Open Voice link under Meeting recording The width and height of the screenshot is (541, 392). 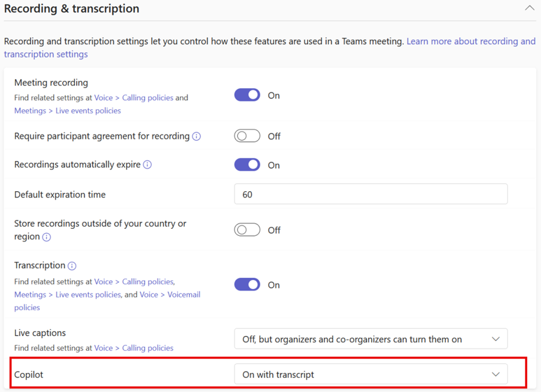(104, 98)
